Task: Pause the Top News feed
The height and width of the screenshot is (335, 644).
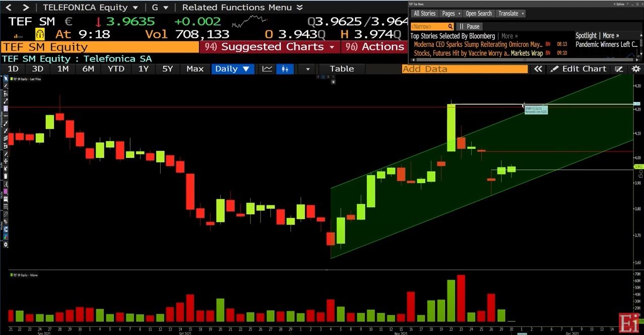Action: pyautogui.click(x=469, y=26)
